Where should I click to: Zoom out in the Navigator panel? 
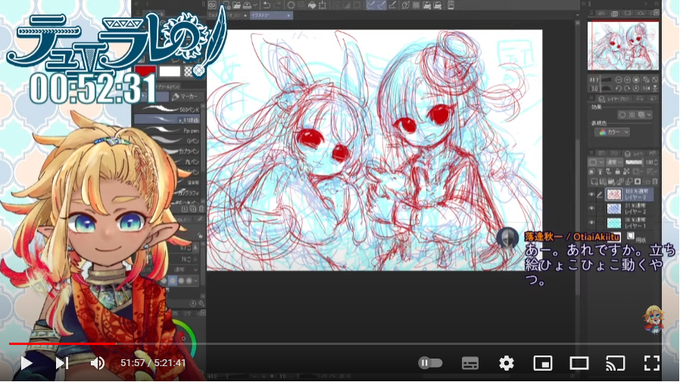619,80
